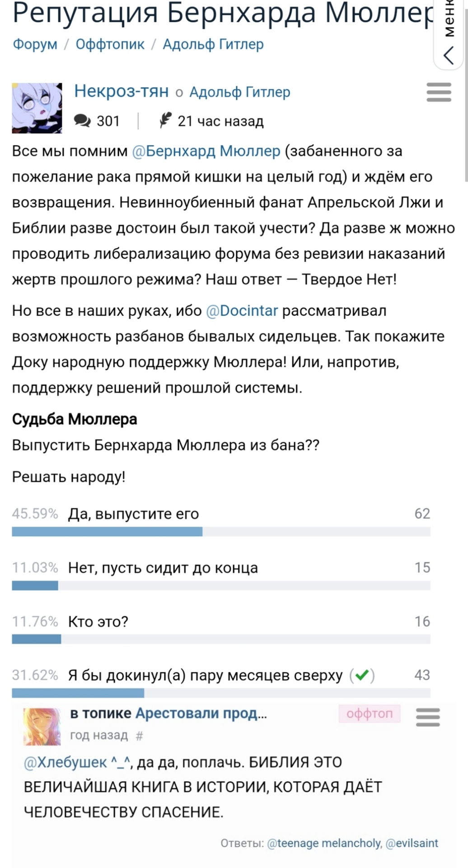Open the post's hamburger menu icon
The height and width of the screenshot is (868, 468).
[x=439, y=92]
